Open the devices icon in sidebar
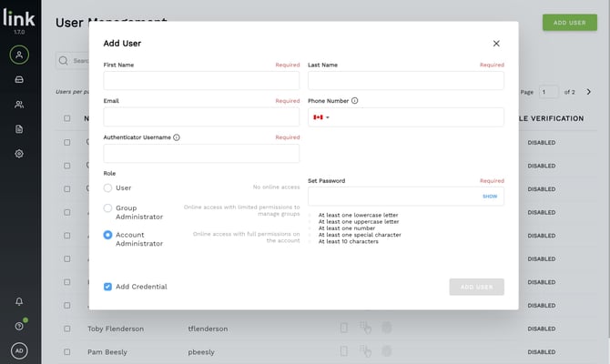Viewport: 610px width, 364px height. pyautogui.click(x=19, y=80)
